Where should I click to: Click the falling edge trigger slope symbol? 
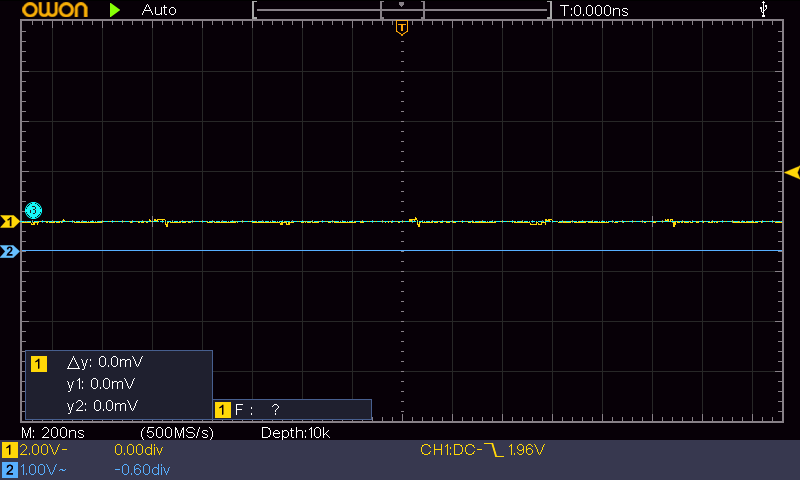492,450
